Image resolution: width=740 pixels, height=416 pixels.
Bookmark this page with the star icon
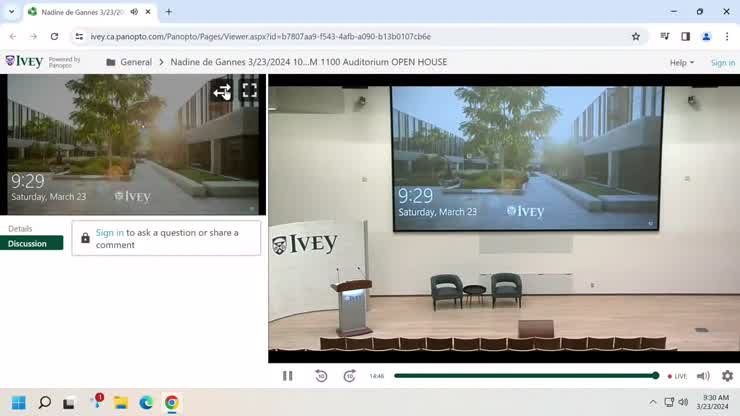click(x=636, y=37)
